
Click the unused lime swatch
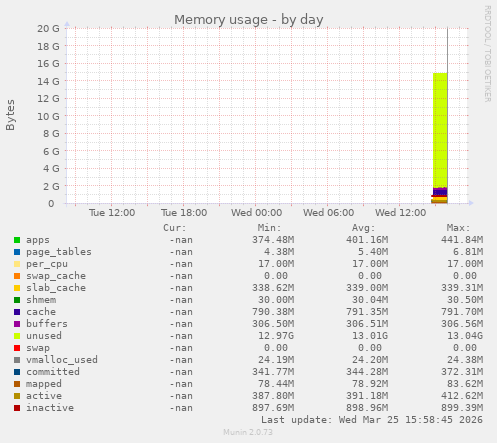point(17,336)
